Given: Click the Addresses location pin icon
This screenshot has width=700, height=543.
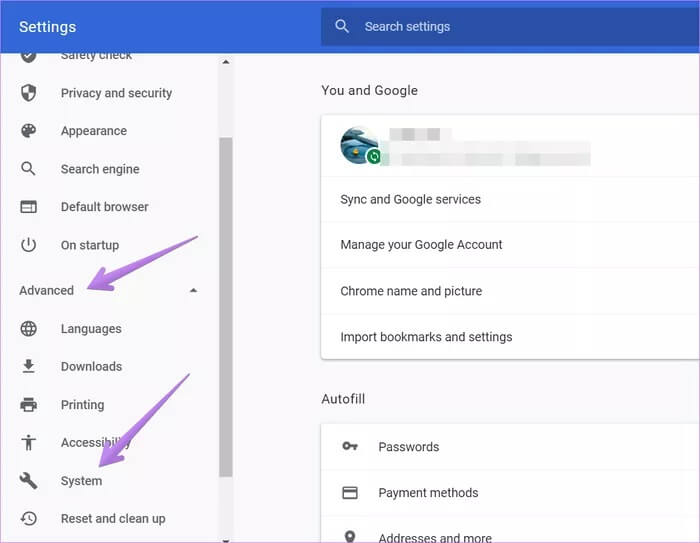Looking at the screenshot, I should point(350,536).
